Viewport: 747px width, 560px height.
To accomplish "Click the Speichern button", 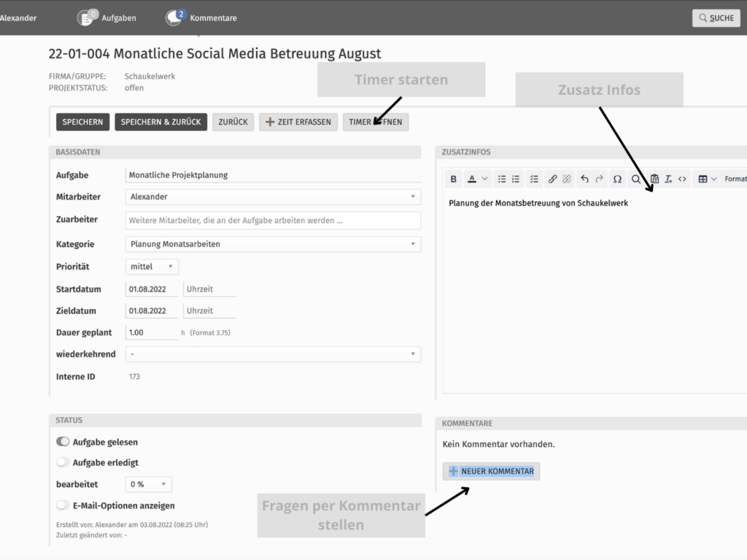I will [x=82, y=122].
